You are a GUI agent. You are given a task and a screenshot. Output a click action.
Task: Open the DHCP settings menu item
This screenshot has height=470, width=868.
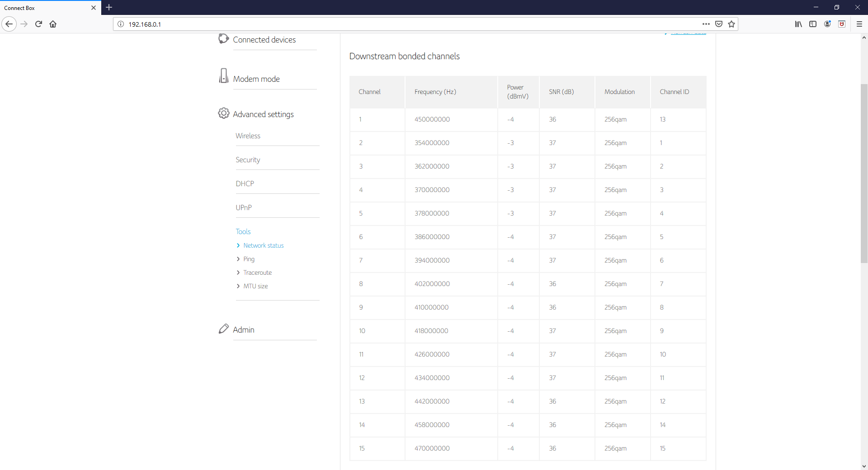[x=245, y=183]
